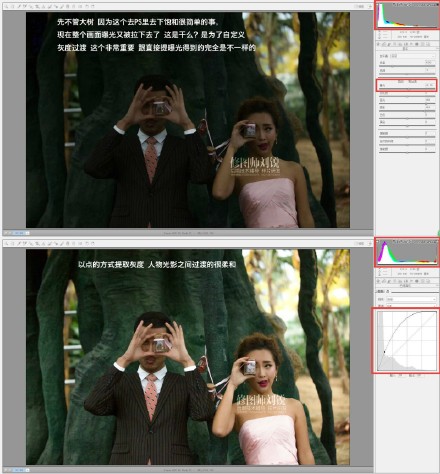This screenshot has height=474, width=440.
Task: Toggle highlight clipping warning on the dark-photo histogram
Action: pyautogui.click(x=438, y=5)
